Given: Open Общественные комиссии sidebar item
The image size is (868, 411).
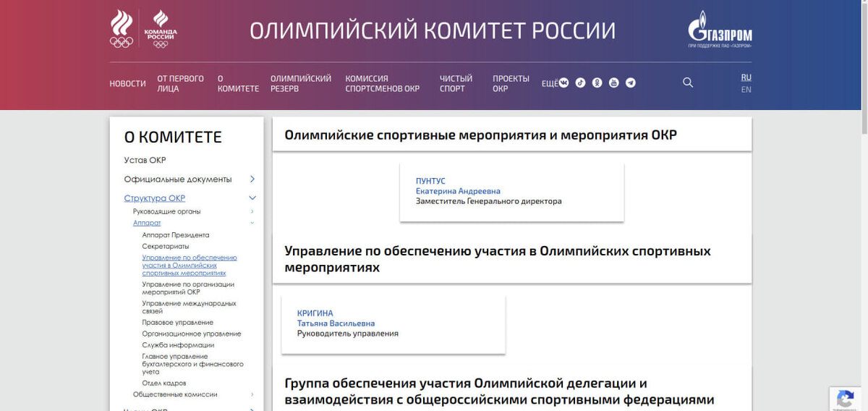Looking at the screenshot, I should point(175,394).
